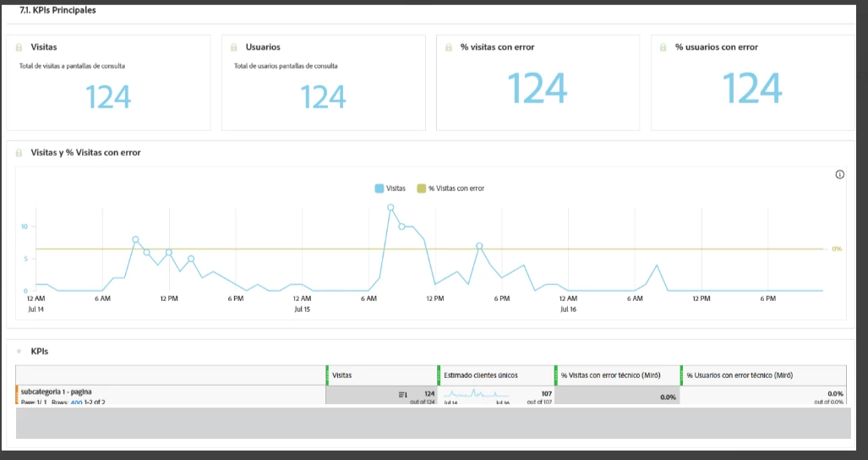The height and width of the screenshot is (460, 868).
Task: Click the lock icon beside Visitas card title
Action: 19,47
